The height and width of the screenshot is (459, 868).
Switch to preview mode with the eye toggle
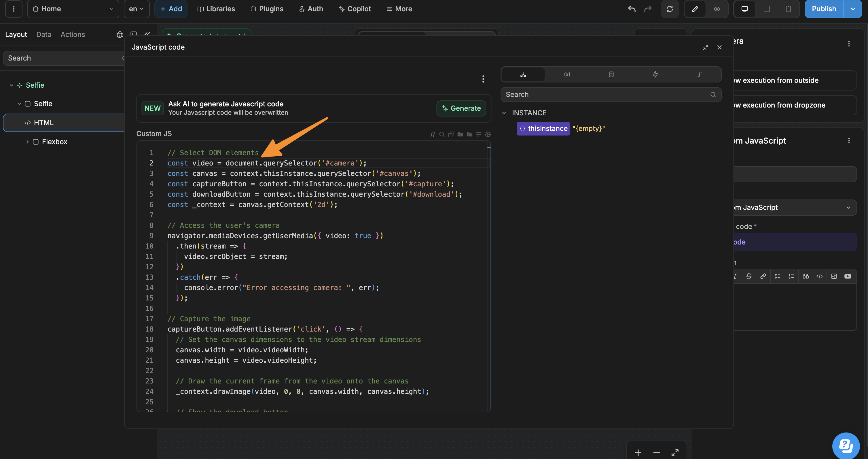click(x=717, y=9)
